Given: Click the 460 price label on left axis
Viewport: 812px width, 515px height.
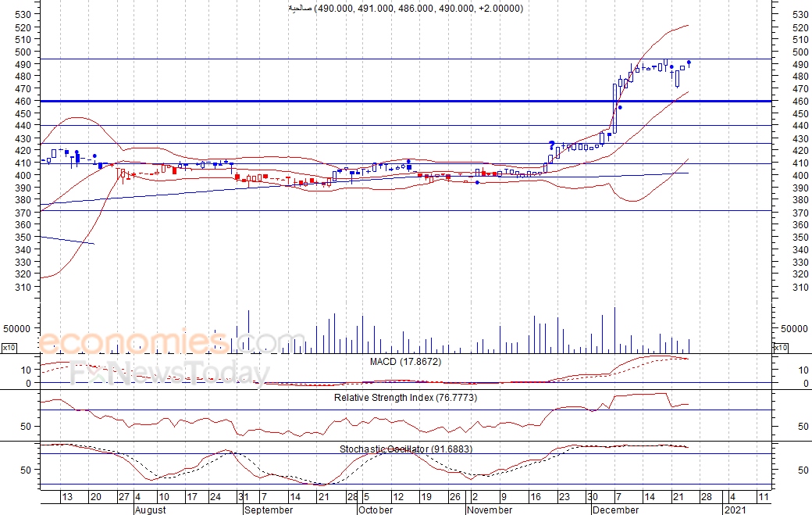Looking at the screenshot, I should (x=23, y=101).
